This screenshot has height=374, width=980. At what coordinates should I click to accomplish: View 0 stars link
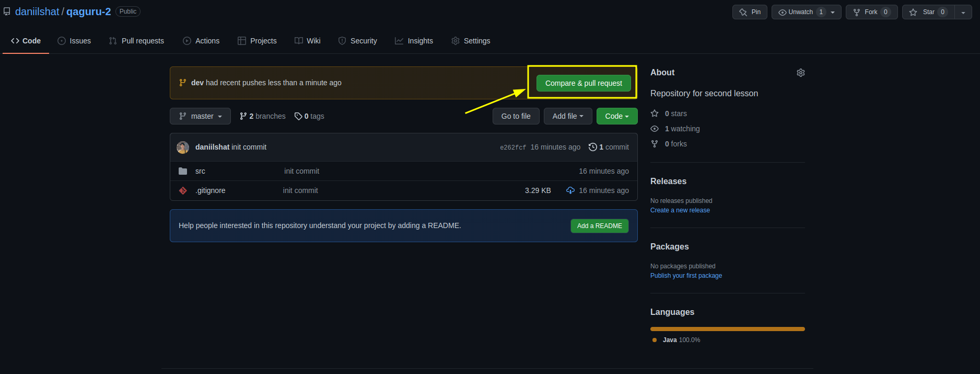pyautogui.click(x=669, y=114)
